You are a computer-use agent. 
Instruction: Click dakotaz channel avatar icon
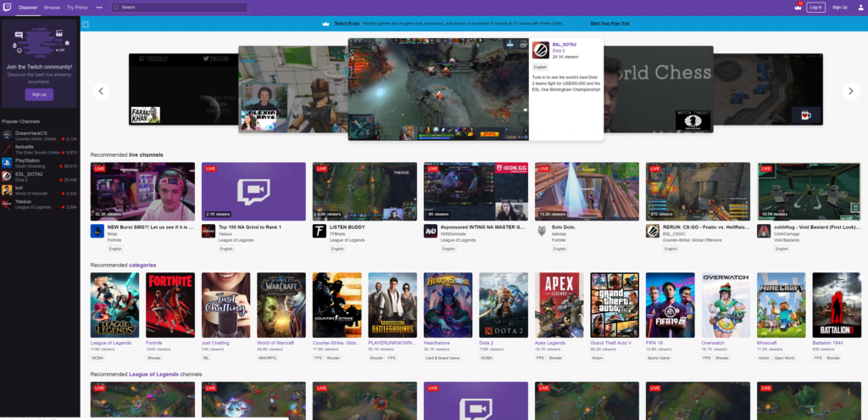tap(542, 231)
